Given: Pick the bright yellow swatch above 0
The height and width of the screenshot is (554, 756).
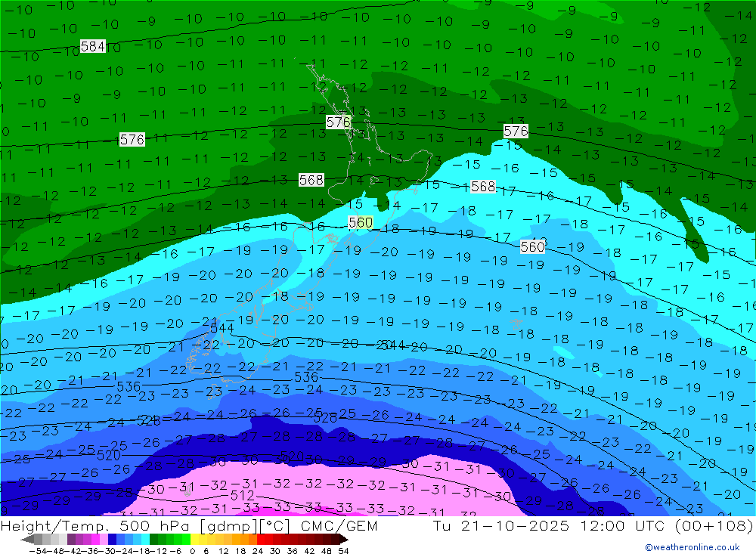Looking at the screenshot, I should 195,539.
